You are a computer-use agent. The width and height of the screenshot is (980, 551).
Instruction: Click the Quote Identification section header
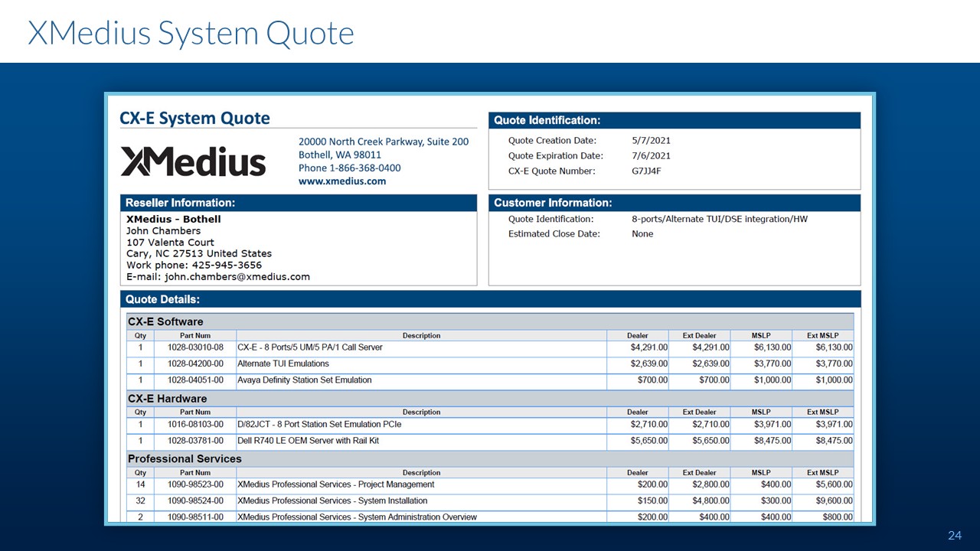point(547,120)
